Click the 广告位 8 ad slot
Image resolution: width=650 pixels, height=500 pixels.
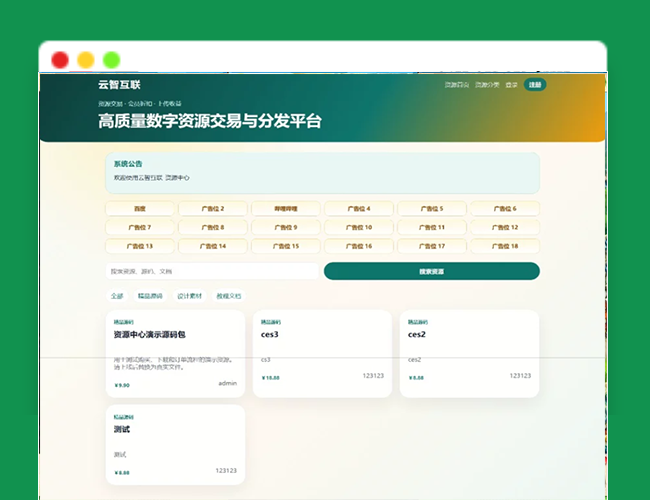[x=213, y=227]
